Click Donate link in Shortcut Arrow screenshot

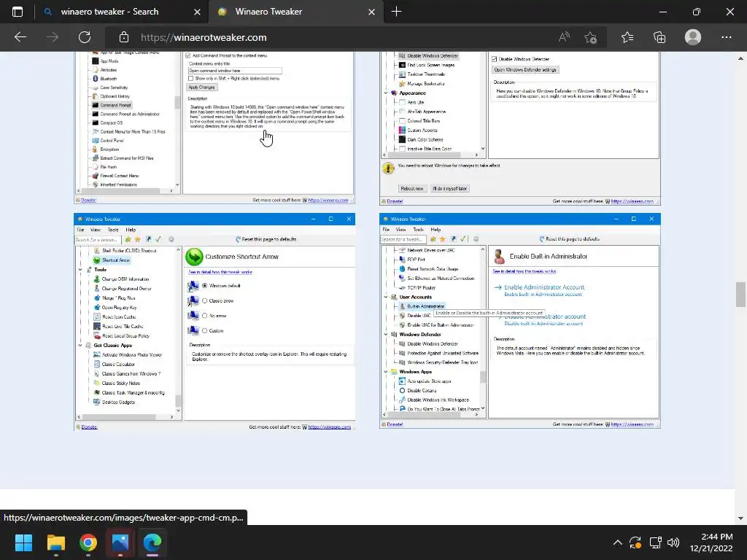click(x=89, y=427)
